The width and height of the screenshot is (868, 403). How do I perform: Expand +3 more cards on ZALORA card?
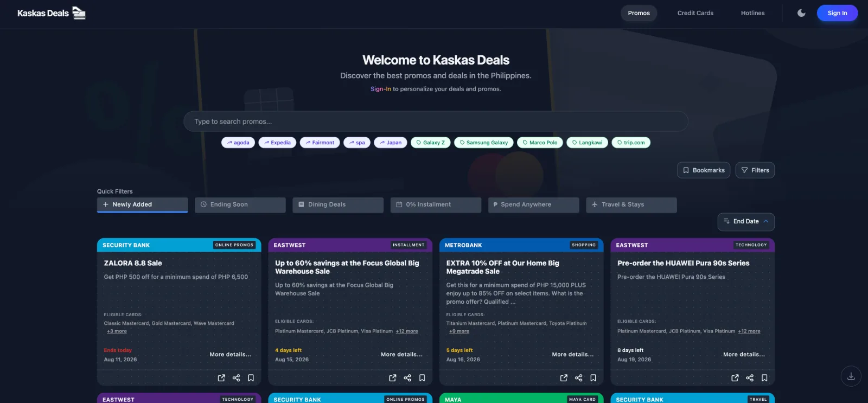pyautogui.click(x=117, y=331)
